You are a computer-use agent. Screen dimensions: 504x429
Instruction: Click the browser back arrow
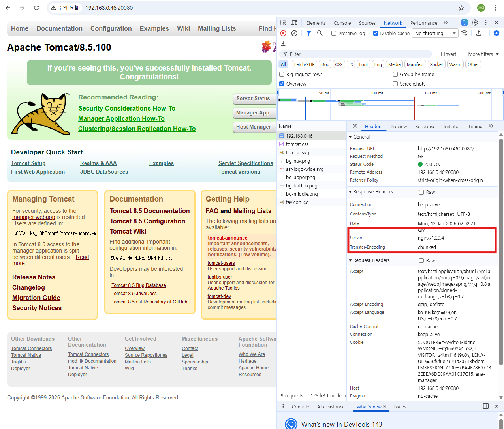click(x=8, y=8)
